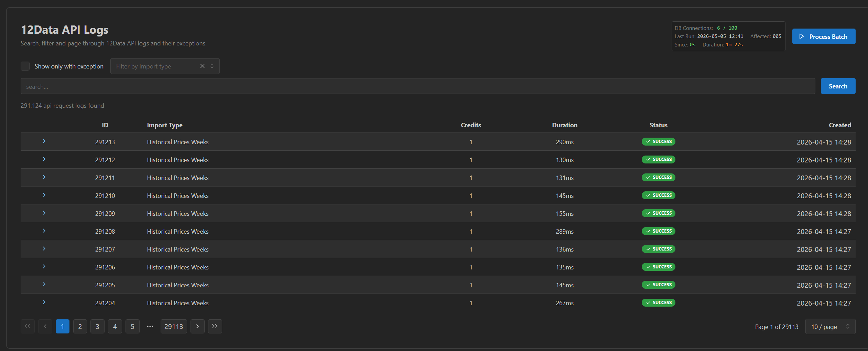Viewport: 868px width, 351px height.
Task: Clear the import type filter with X
Action: coord(203,66)
